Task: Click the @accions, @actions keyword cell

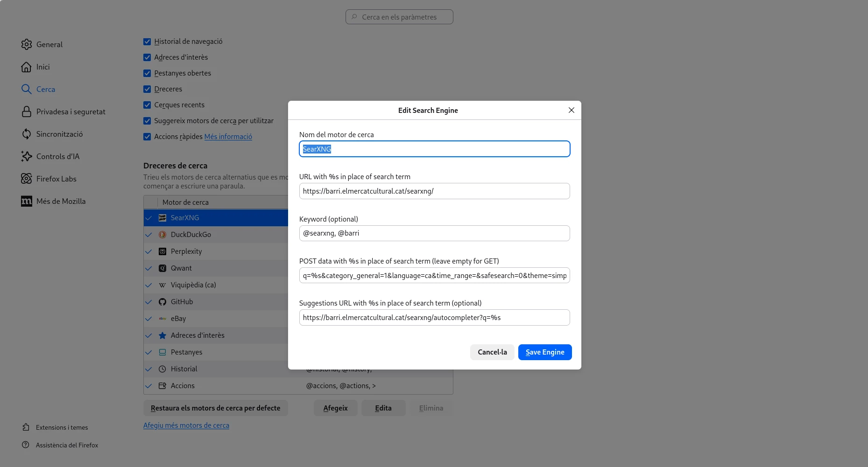Action: (x=341, y=386)
